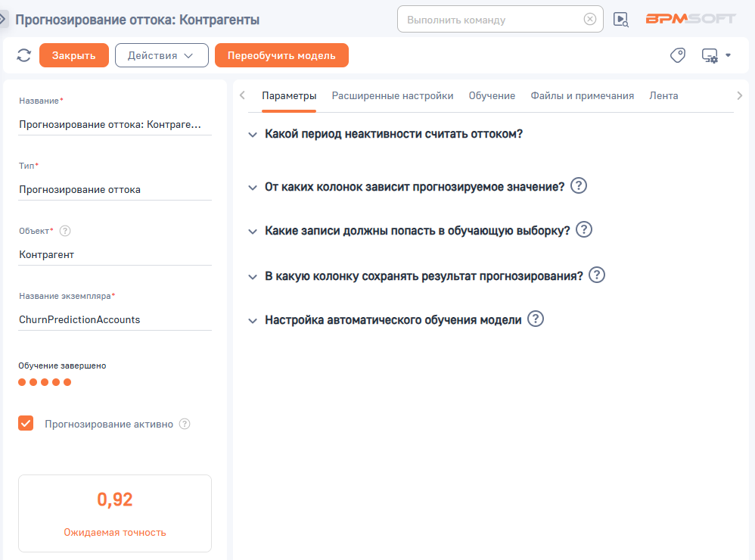
Task: Click help icon beside the training sample question
Action: click(583, 229)
